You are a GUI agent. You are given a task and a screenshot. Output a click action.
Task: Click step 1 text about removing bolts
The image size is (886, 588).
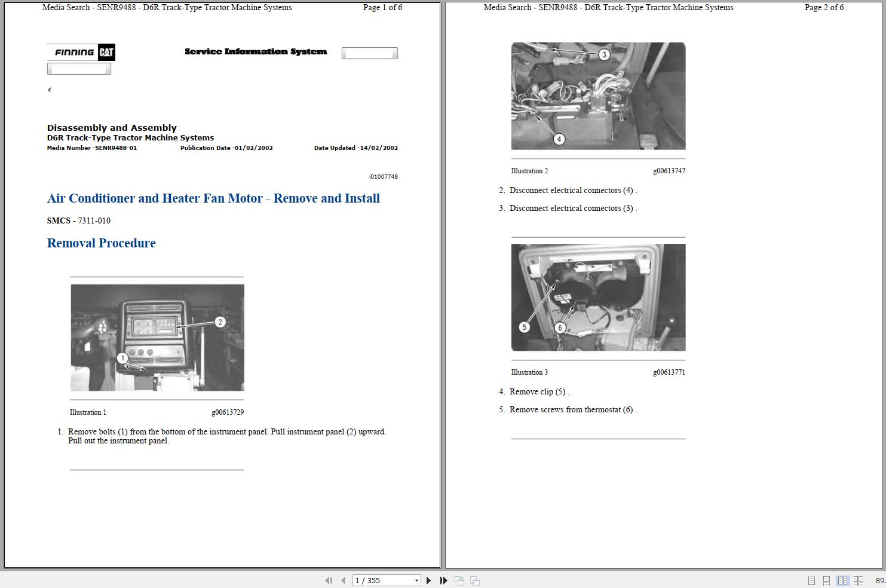click(227, 436)
